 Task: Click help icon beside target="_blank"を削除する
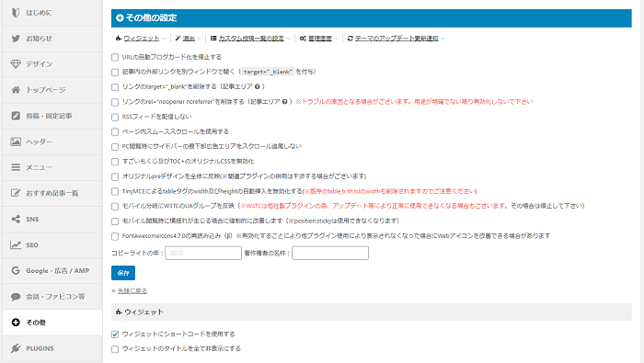[x=257, y=86]
